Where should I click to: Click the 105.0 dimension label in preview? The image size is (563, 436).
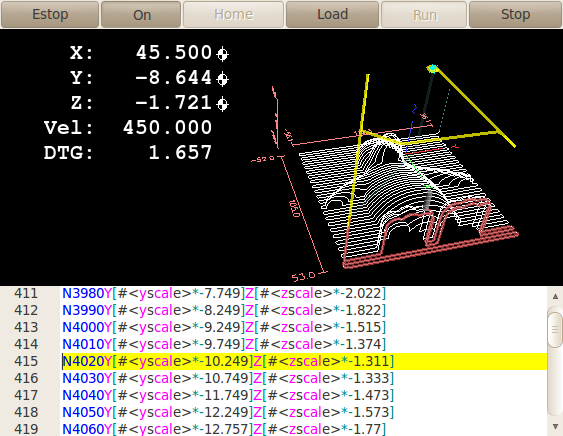click(294, 209)
